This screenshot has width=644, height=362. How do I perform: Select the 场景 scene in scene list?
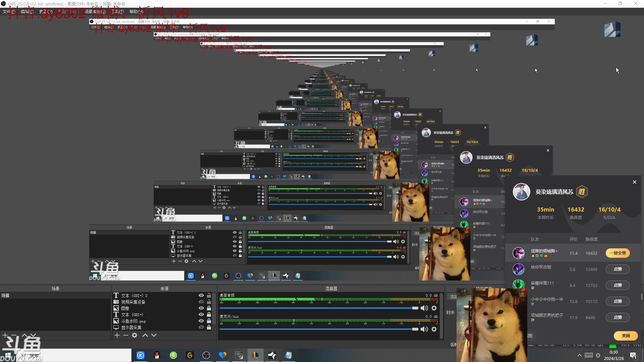pyautogui.click(x=55, y=295)
